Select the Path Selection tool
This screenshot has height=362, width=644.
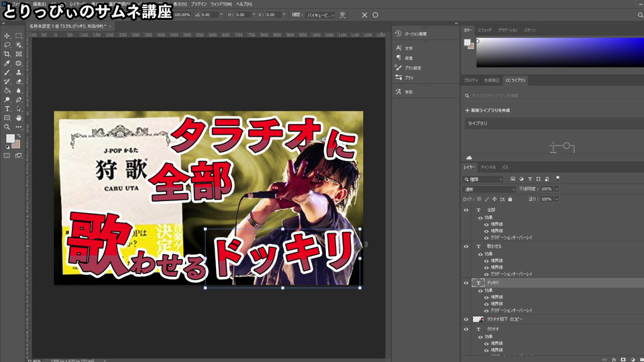(x=19, y=109)
